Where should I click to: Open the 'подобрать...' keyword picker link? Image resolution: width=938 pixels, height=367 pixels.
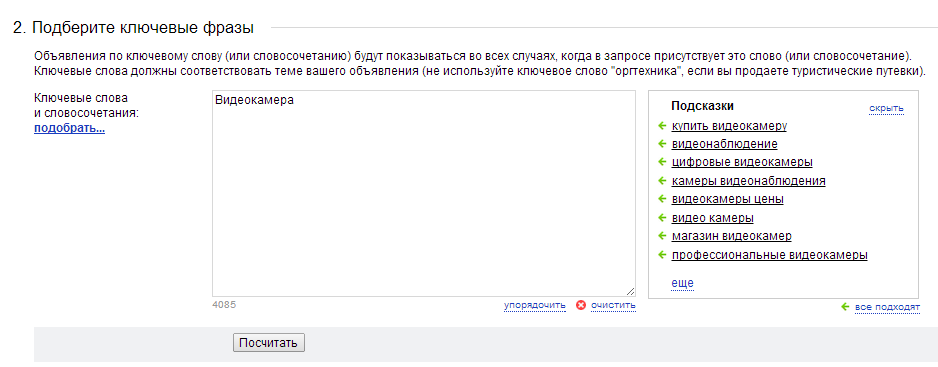(x=69, y=128)
